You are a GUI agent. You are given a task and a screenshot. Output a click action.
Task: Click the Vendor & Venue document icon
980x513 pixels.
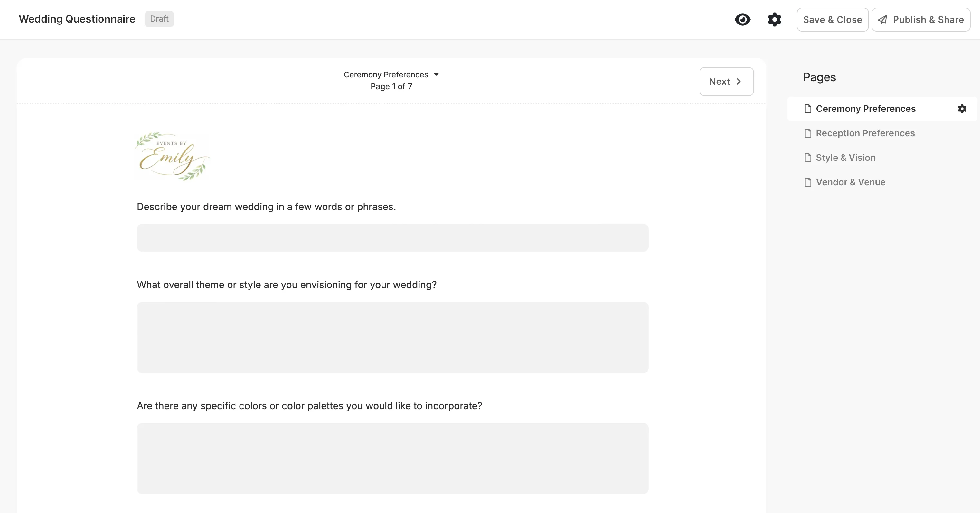pyautogui.click(x=808, y=182)
